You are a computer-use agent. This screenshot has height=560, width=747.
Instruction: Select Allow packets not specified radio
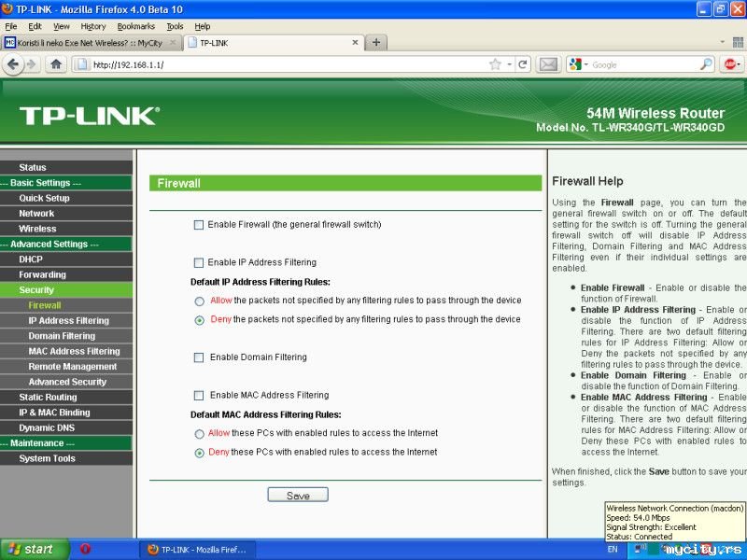coord(199,301)
